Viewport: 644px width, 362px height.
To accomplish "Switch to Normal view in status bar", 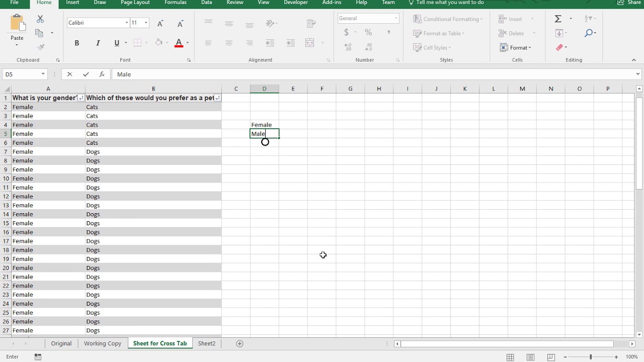I will click(x=510, y=357).
